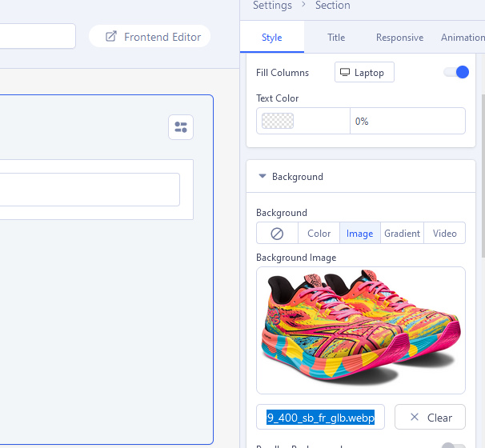This screenshot has width=485, height=448.
Task: Toggle the Fill Columns switch off
Action: click(x=456, y=72)
